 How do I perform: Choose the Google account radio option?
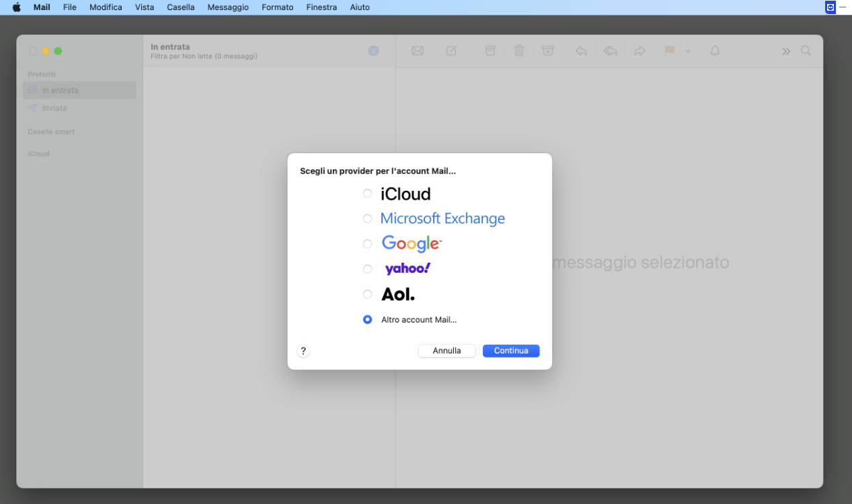pos(367,244)
